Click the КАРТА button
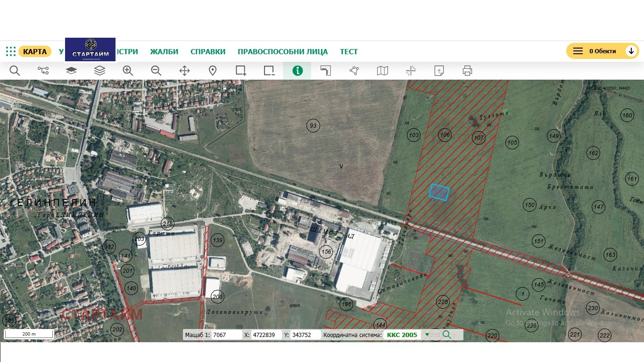The image size is (644, 362). [x=35, y=51]
